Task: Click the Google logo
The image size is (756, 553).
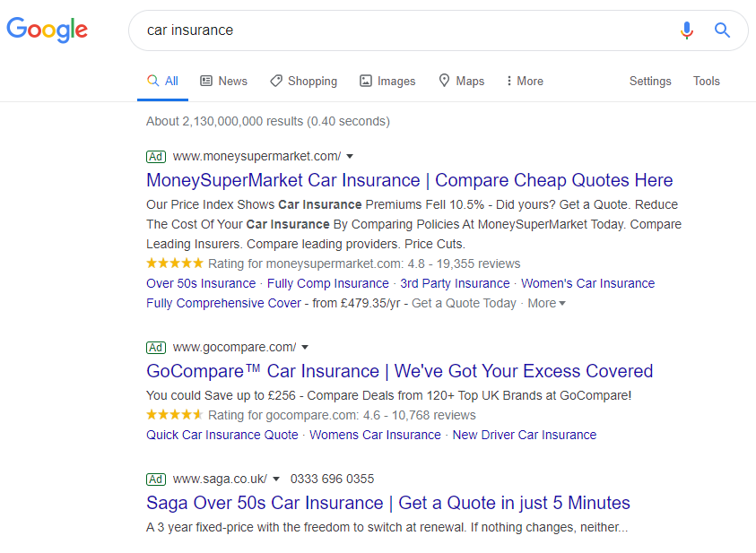Action: (x=47, y=30)
